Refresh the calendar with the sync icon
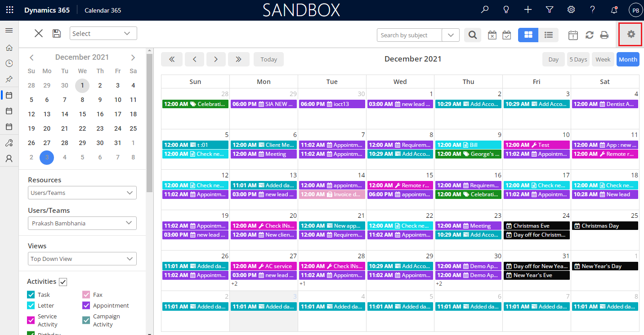 (x=589, y=35)
